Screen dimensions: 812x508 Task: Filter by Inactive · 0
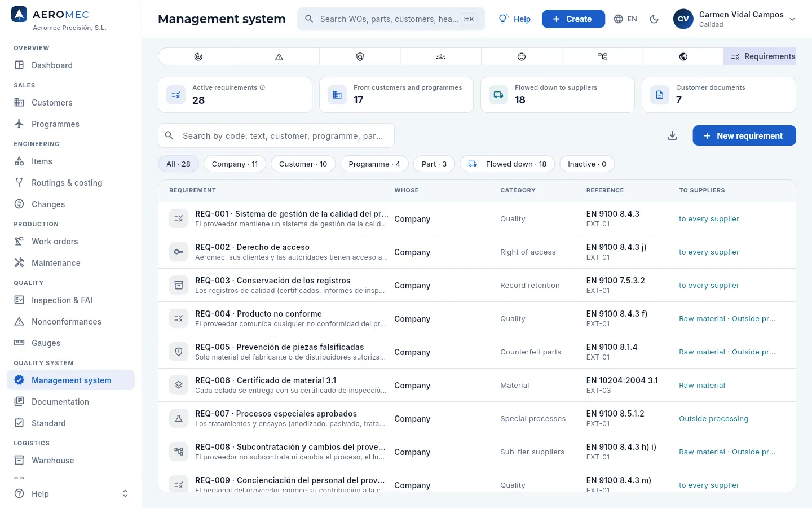click(x=587, y=164)
